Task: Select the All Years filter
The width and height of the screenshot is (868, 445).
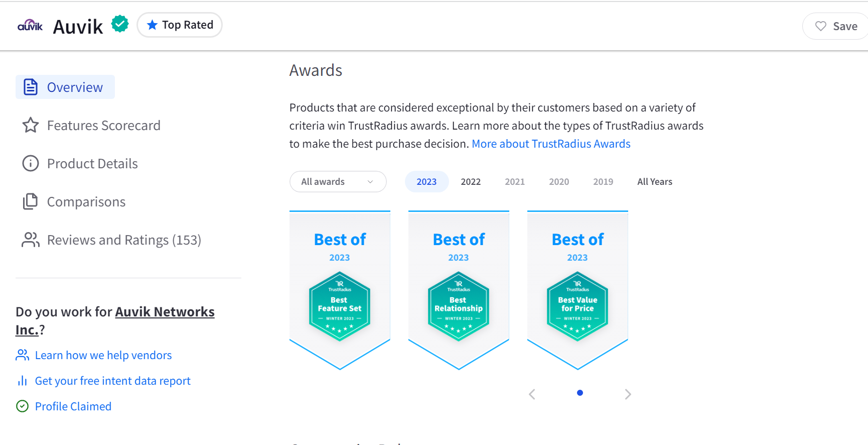Action: 654,181
